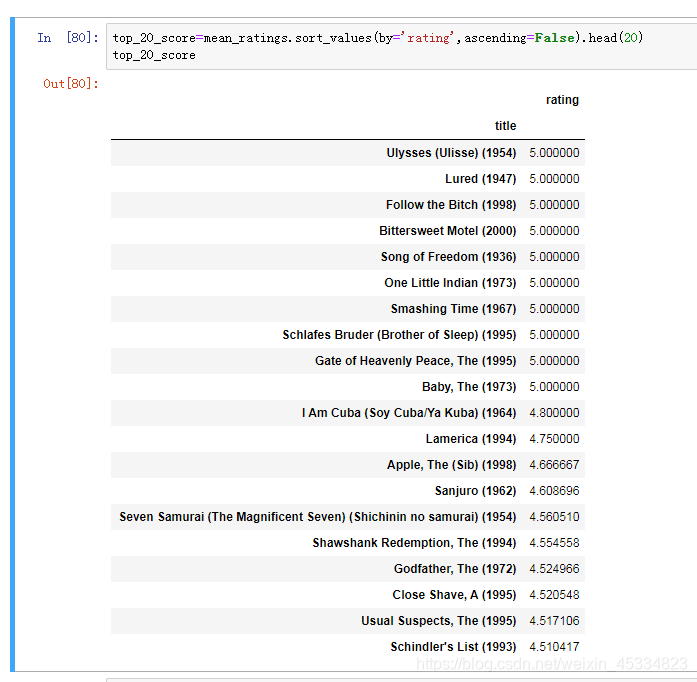
Task: Select row 'Godfather, The (1972)'
Action: [x=348, y=569]
